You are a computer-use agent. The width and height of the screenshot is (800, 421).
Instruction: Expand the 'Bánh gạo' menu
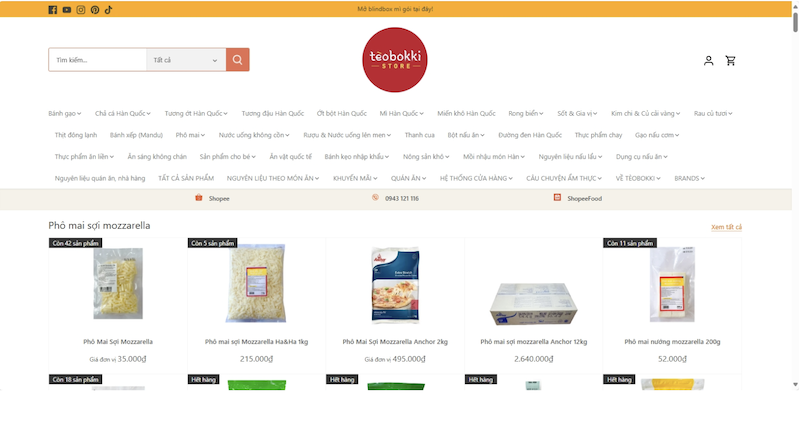65,113
